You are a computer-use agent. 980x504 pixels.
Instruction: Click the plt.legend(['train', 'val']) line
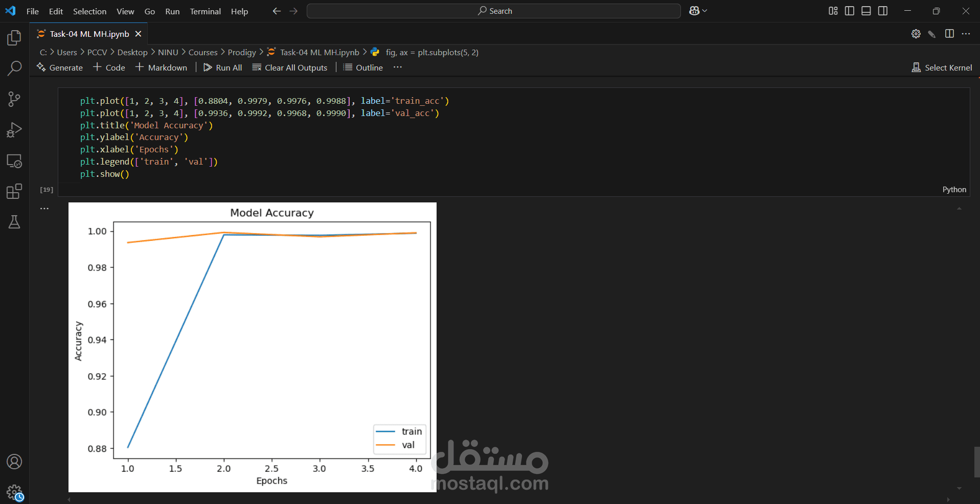[149, 162]
